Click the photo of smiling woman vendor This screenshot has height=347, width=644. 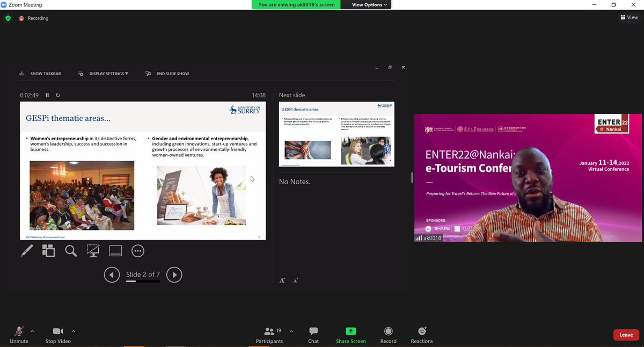[201, 196]
